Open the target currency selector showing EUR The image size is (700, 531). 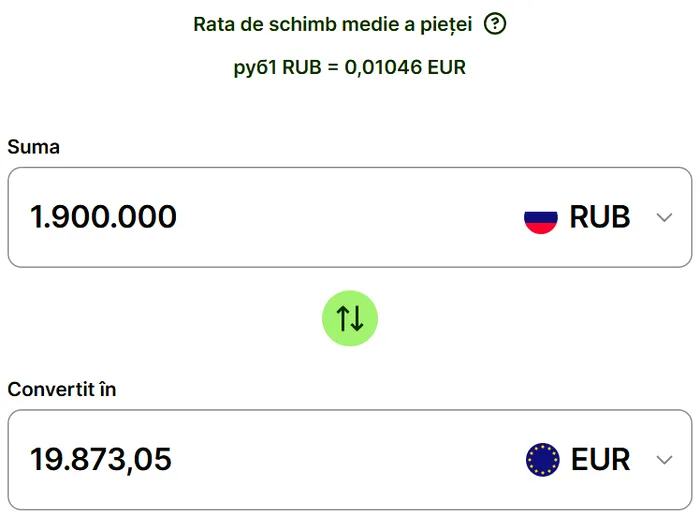(x=598, y=460)
